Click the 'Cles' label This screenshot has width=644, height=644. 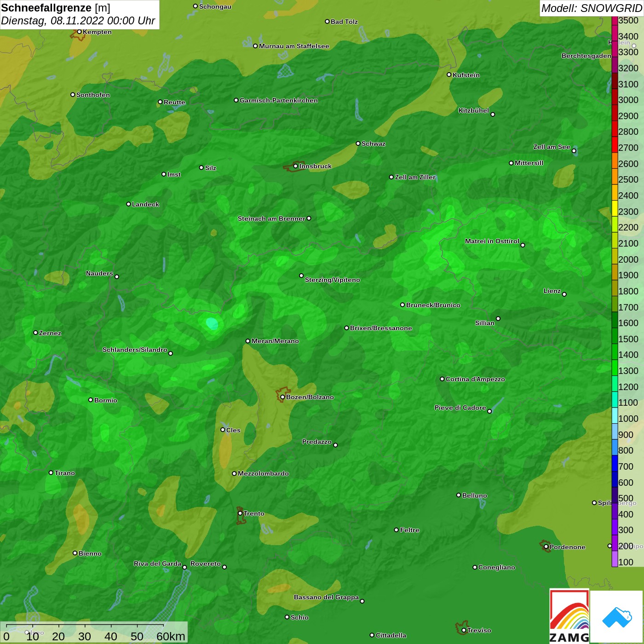click(x=233, y=430)
